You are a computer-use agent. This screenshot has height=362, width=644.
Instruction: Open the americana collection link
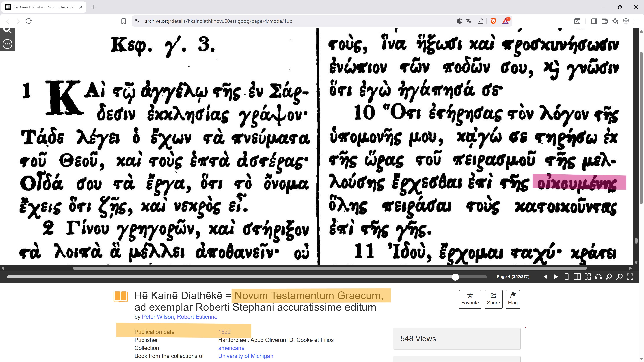(231, 348)
